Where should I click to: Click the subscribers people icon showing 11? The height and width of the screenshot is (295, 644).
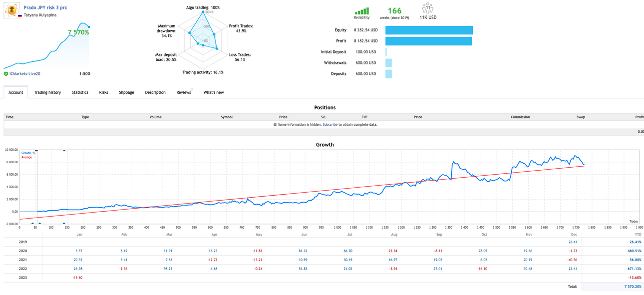428,8
